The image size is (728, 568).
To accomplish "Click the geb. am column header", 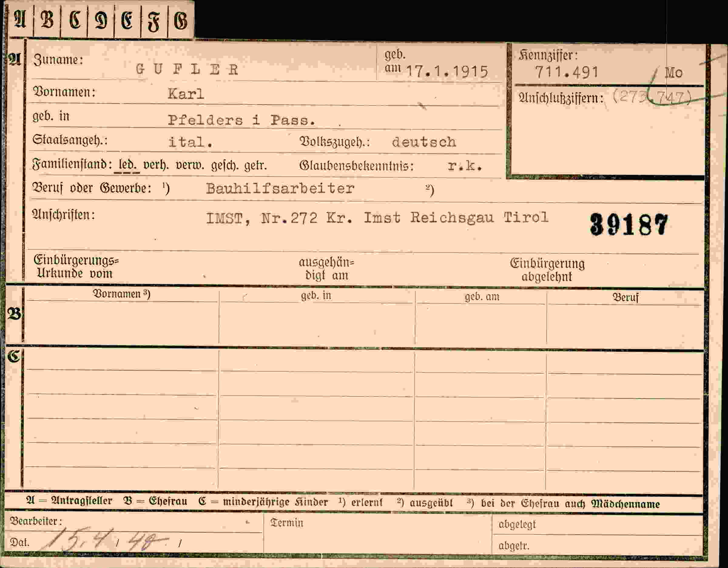I will click(x=482, y=296).
